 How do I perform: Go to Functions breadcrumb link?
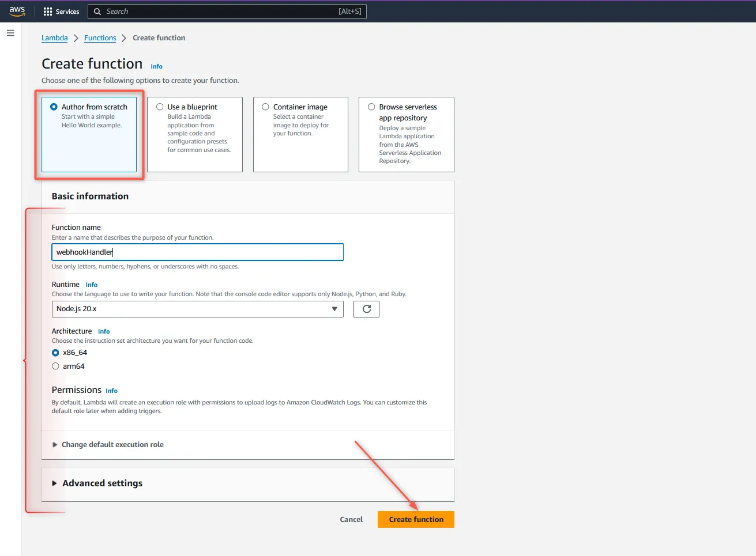[x=100, y=38]
